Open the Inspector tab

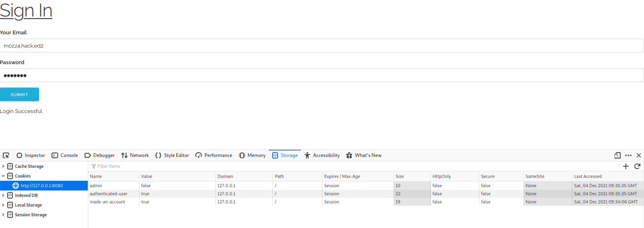point(31,156)
